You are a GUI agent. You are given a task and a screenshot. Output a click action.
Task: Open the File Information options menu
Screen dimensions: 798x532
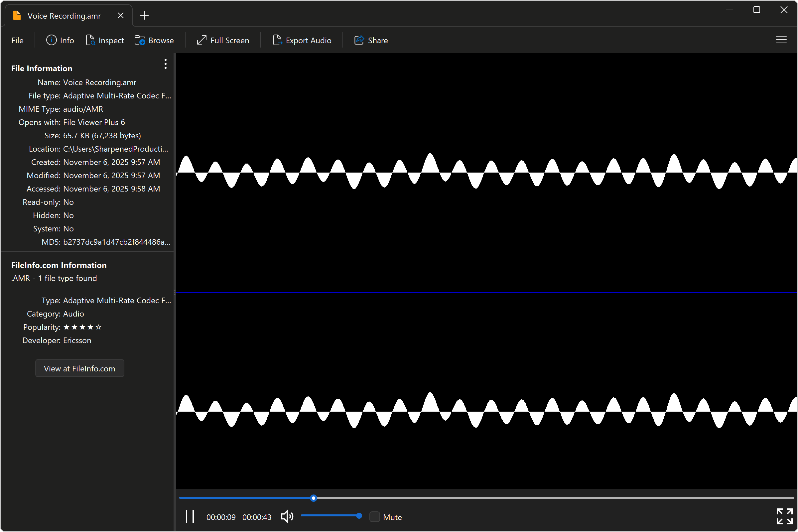click(165, 64)
